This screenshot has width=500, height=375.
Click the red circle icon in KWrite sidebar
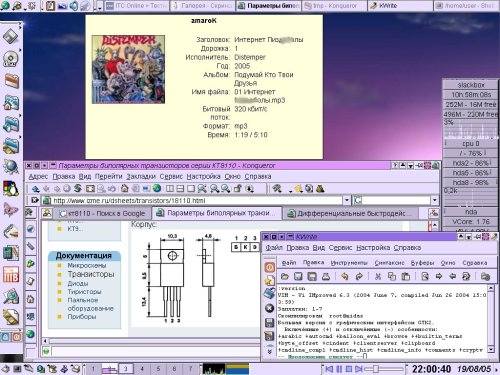(269, 267)
